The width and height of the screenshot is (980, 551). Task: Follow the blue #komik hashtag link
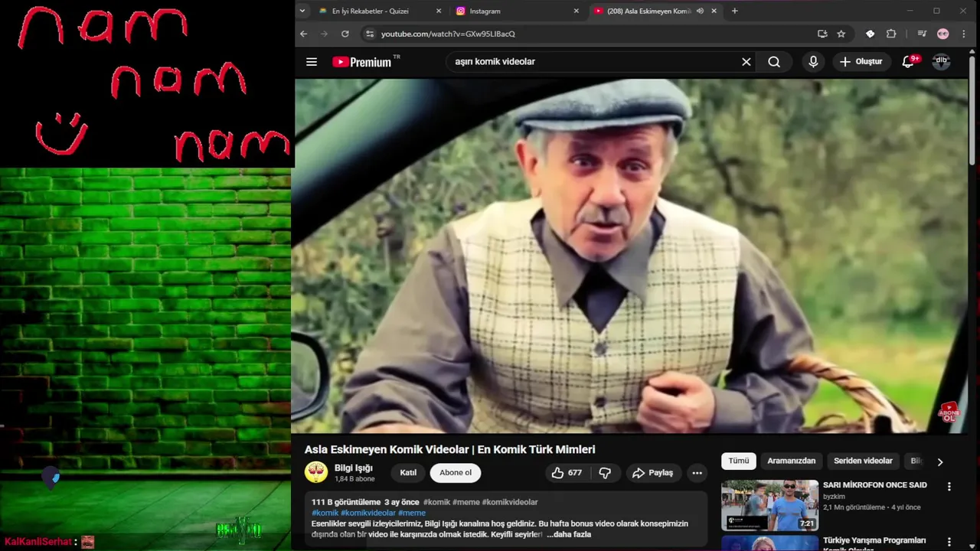[325, 513]
